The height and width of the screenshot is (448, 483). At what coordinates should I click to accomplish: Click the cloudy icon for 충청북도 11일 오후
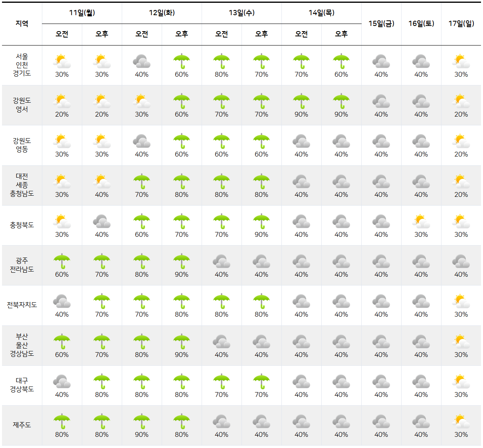point(102,222)
